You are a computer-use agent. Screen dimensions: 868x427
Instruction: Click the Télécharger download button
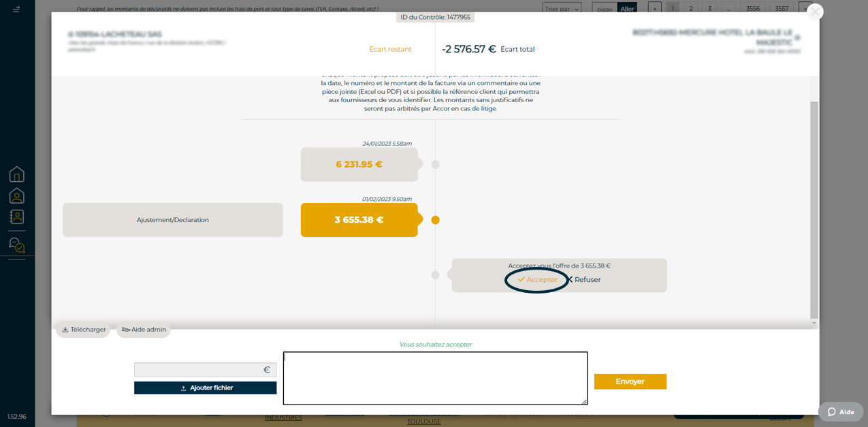pos(84,330)
